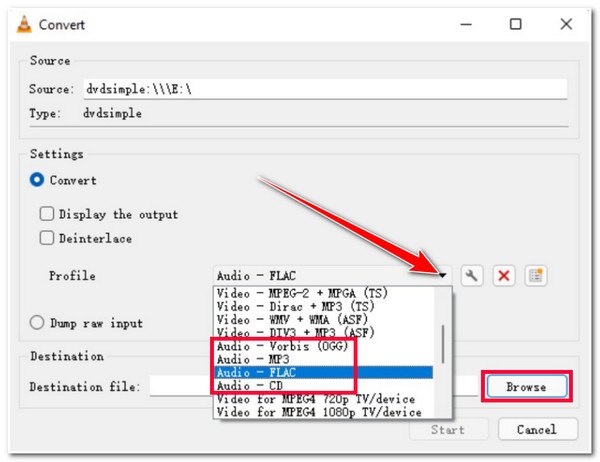Open the edit profile wrench tool

coord(471,275)
